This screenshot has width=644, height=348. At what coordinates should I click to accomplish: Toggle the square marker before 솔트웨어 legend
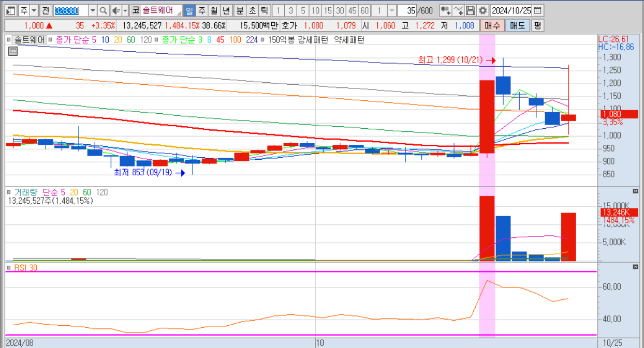point(8,40)
